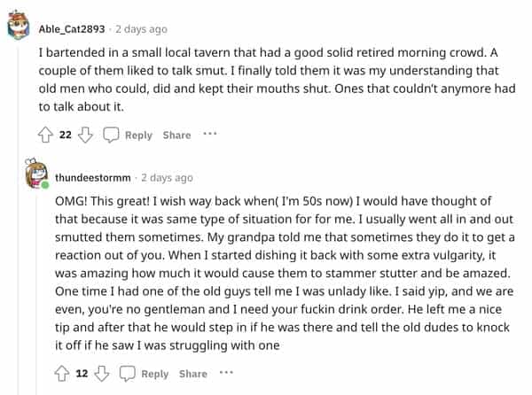
Task: Reply to Able_Cat2893's comment
Action: click(128, 135)
